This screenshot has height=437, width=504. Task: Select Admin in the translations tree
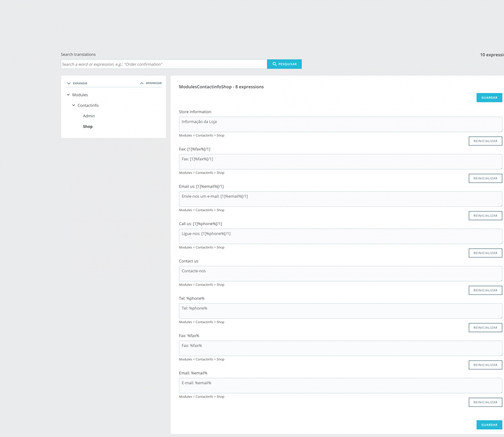tap(89, 116)
